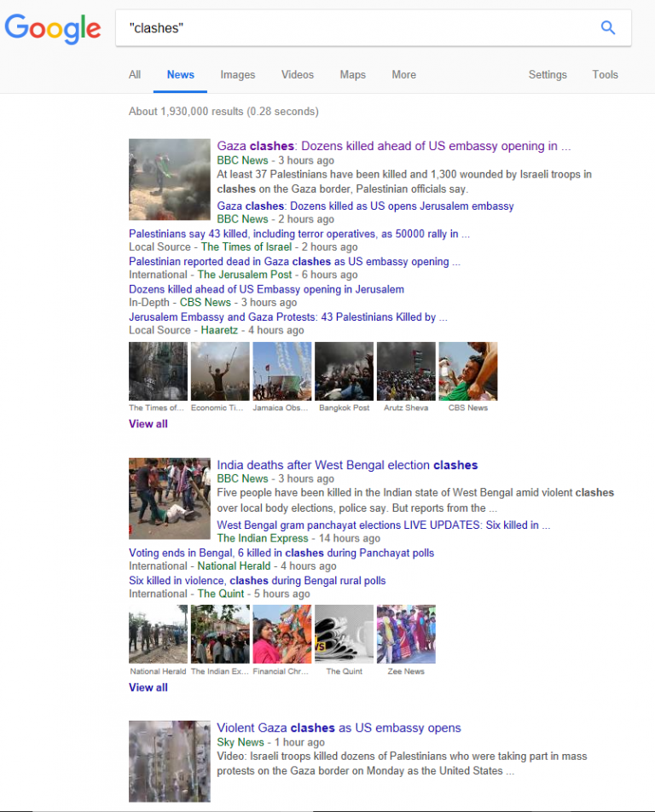Click View all under Gaza stories

pyautogui.click(x=148, y=424)
